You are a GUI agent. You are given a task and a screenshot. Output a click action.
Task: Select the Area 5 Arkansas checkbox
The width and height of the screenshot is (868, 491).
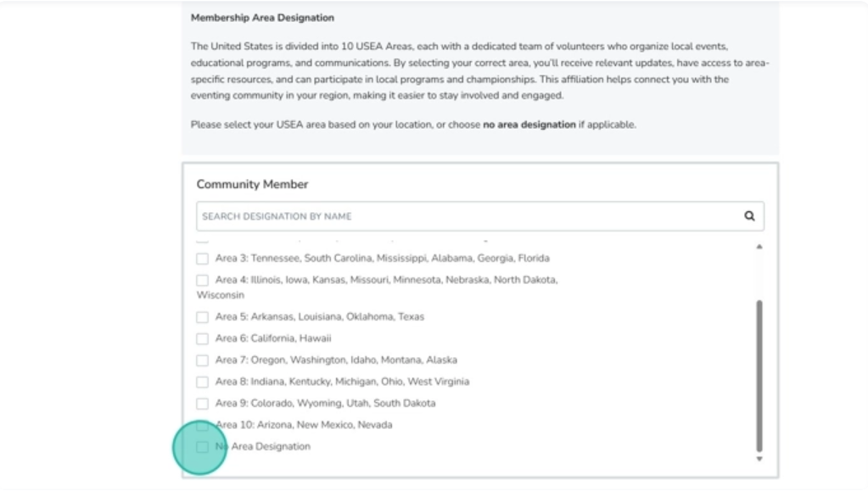click(203, 317)
